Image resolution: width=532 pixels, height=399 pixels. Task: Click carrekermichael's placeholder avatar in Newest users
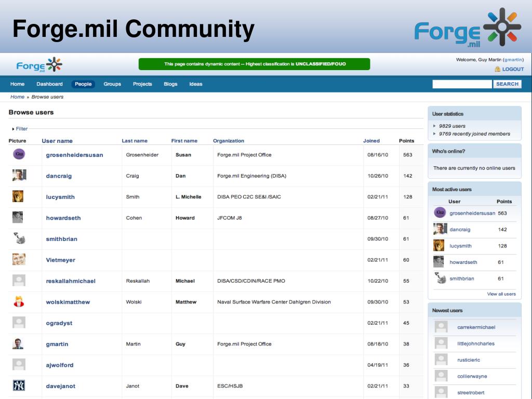pos(441,327)
